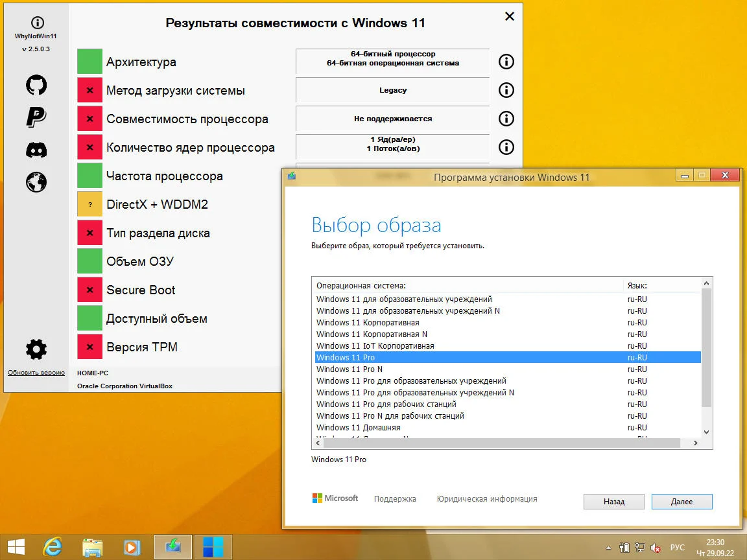Viewport: 747px width, 560px height.
Task: Open Юридическая информация legal link
Action: 487,499
